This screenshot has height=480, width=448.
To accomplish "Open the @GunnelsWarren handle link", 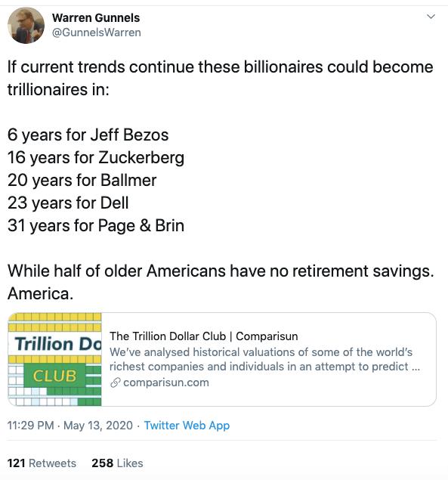I will pos(97,33).
